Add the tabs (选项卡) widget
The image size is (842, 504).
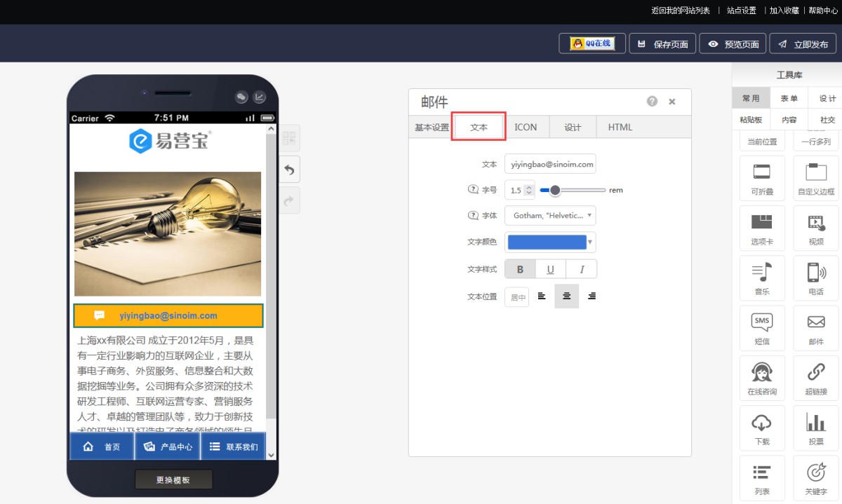tap(762, 229)
